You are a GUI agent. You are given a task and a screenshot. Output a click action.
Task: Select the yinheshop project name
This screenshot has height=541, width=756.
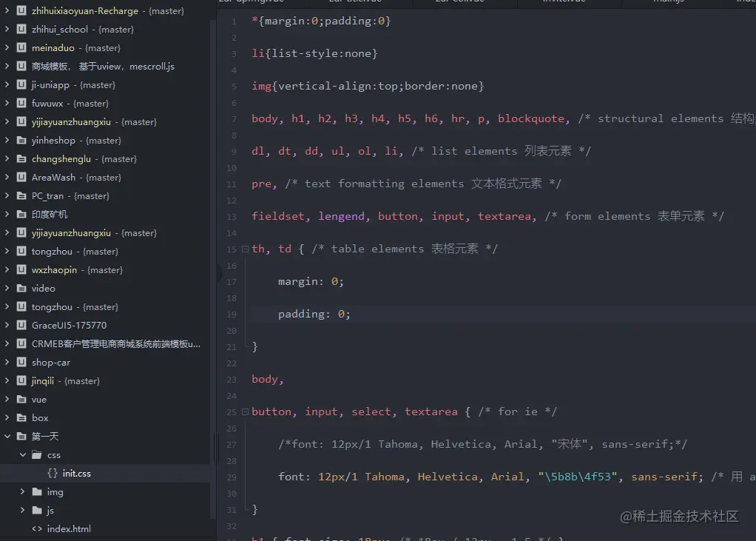click(53, 141)
